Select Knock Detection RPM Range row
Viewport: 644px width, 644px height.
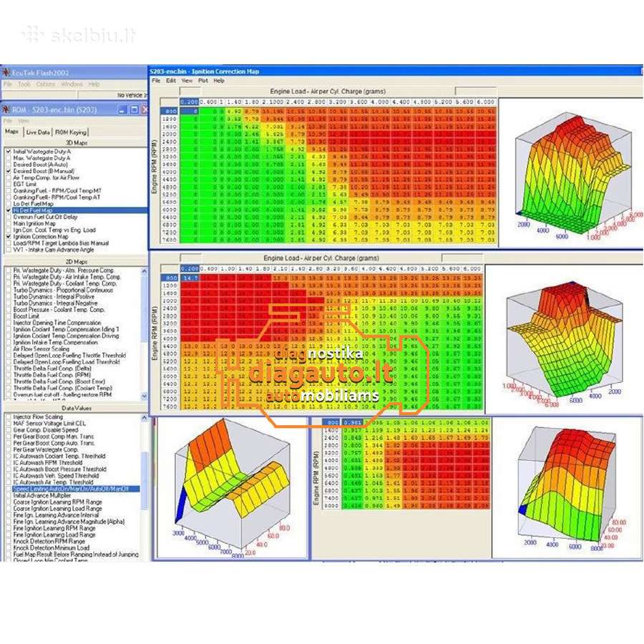[49, 542]
